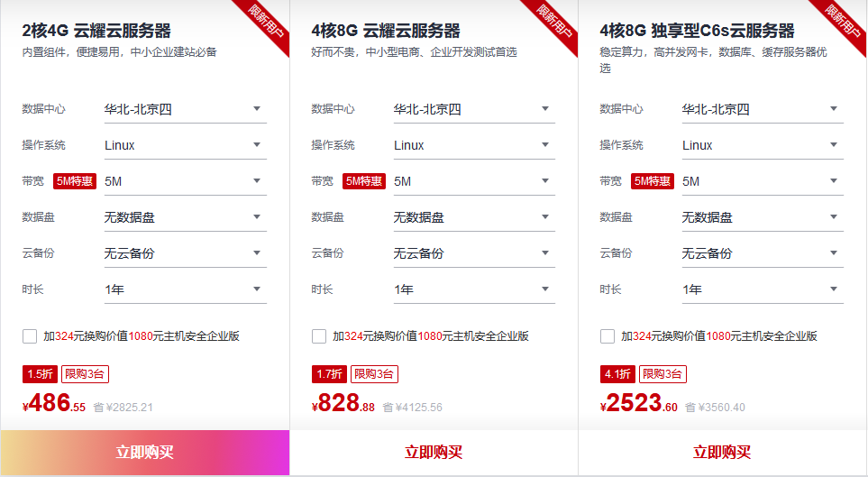Click 限购3台 tag on 2核4G card
The height and width of the screenshot is (477, 868).
(85, 374)
